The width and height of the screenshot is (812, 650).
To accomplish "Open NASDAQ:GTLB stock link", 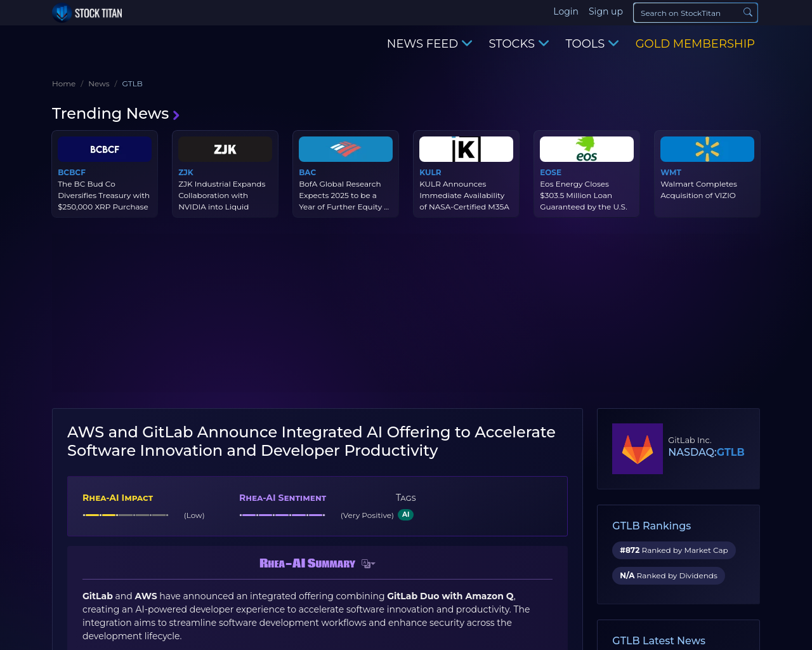I will pos(706,452).
